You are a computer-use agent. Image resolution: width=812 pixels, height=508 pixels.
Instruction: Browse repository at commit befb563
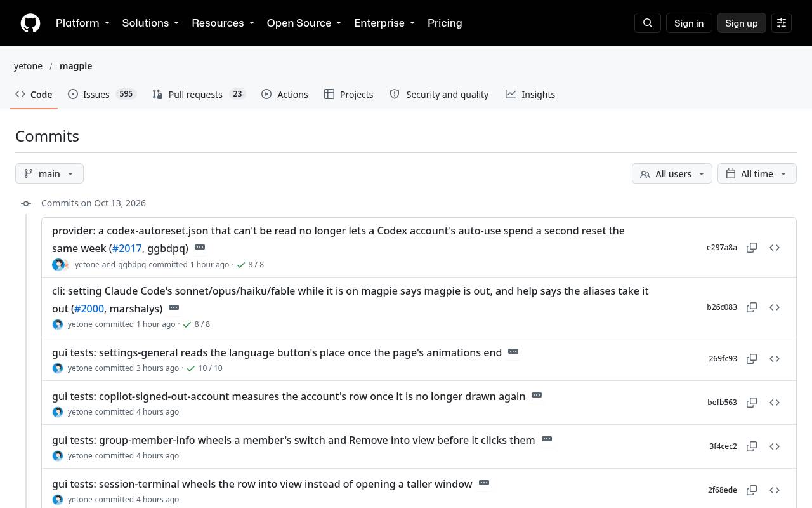coord(775,403)
